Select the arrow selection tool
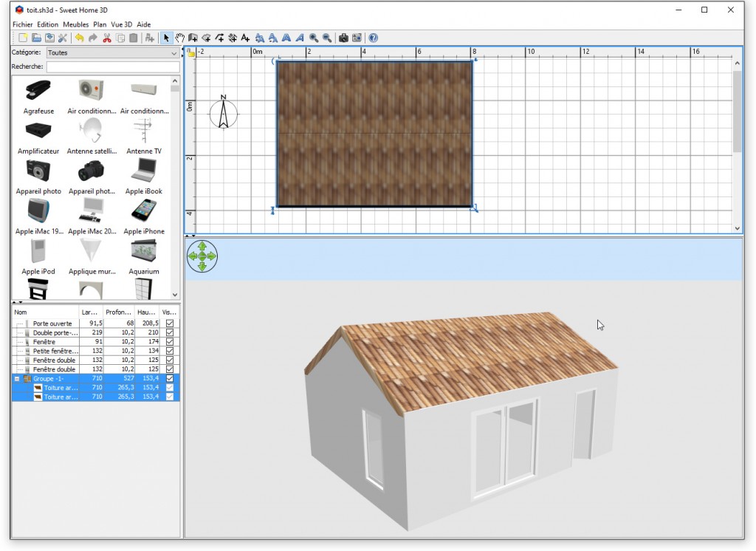756x551 pixels. click(165, 38)
